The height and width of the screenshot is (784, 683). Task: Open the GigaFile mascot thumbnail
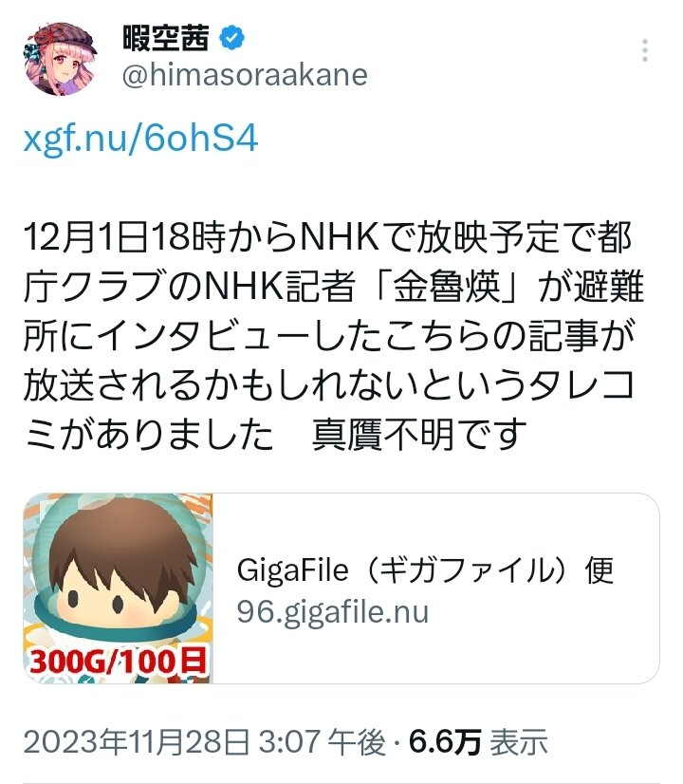[119, 588]
